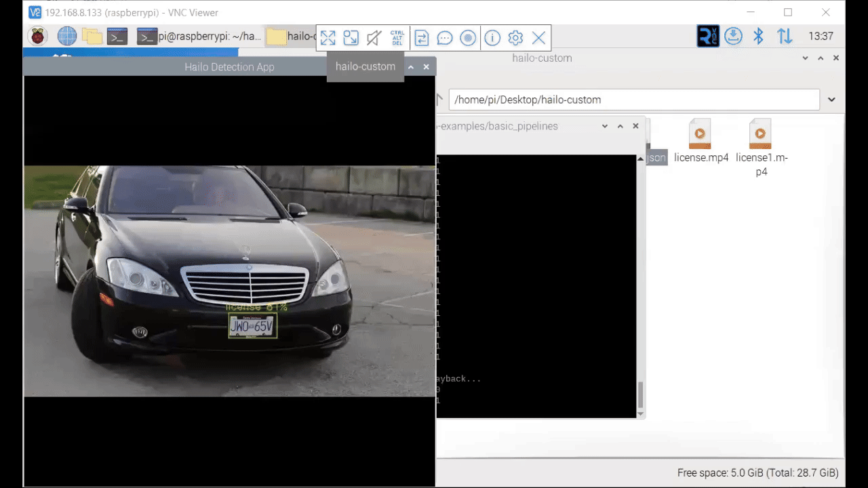Open the system tray updates download icon
Image resolution: width=868 pixels, height=488 pixels.
tap(733, 37)
